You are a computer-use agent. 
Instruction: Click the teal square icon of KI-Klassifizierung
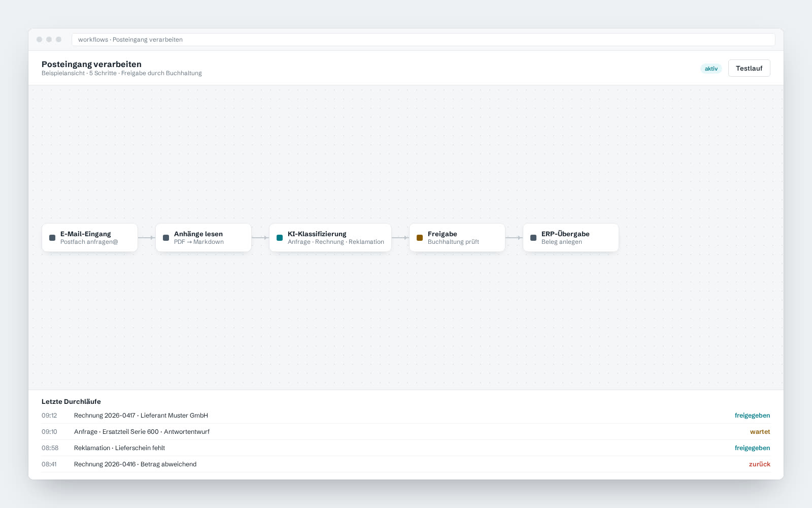pos(280,238)
